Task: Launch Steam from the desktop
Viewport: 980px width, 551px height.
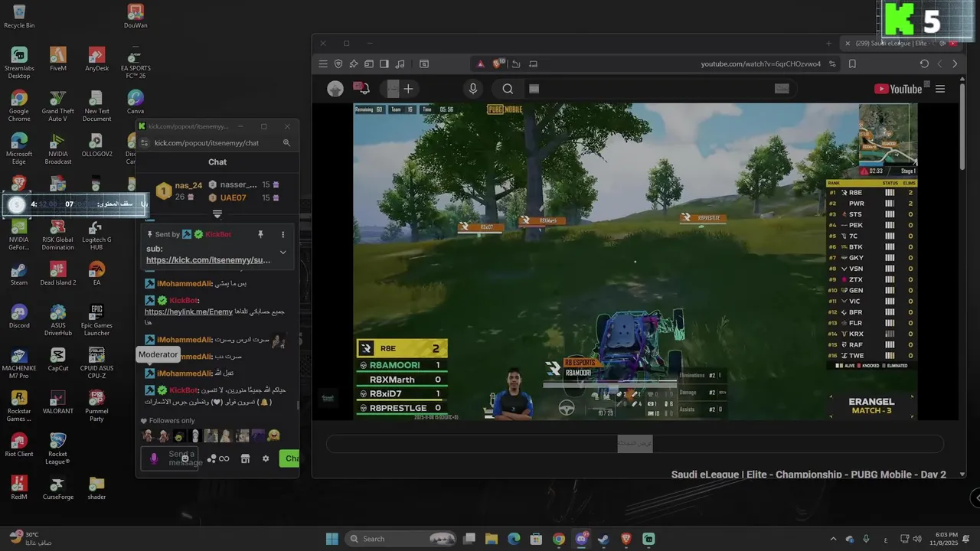Action: pos(19,273)
